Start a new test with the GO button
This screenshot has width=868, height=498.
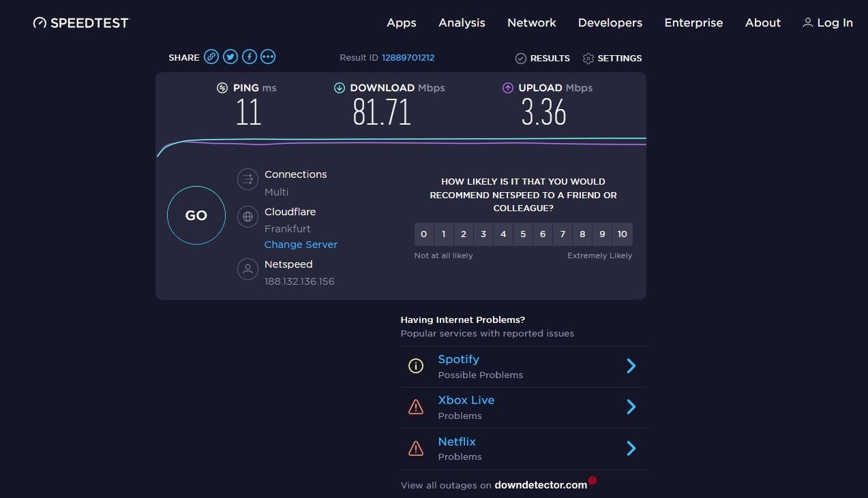(x=196, y=215)
